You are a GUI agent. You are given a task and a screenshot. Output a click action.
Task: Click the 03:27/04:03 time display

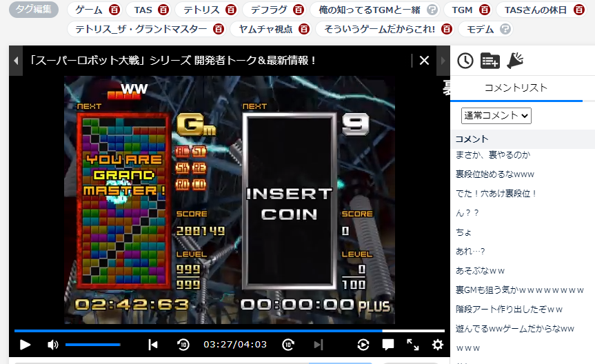(235, 345)
